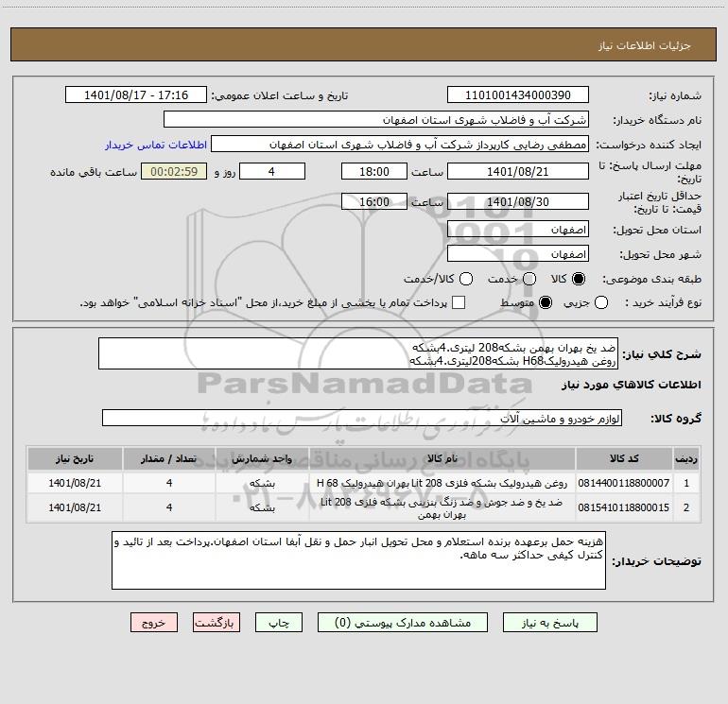Screen dimensions: 728x704
Task: Click quantity 4 in the hydraulic oil row
Action: coord(169,483)
